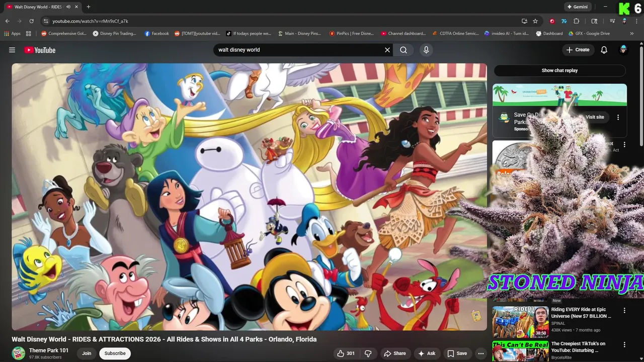The image size is (644, 362).
Task: Open the Gemini button
Action: pyautogui.click(x=577, y=7)
